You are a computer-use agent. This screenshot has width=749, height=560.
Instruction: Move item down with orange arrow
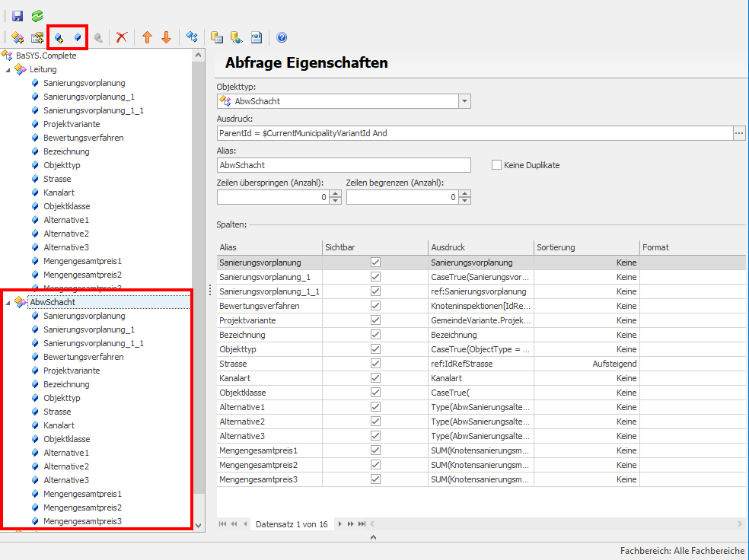[x=166, y=37]
